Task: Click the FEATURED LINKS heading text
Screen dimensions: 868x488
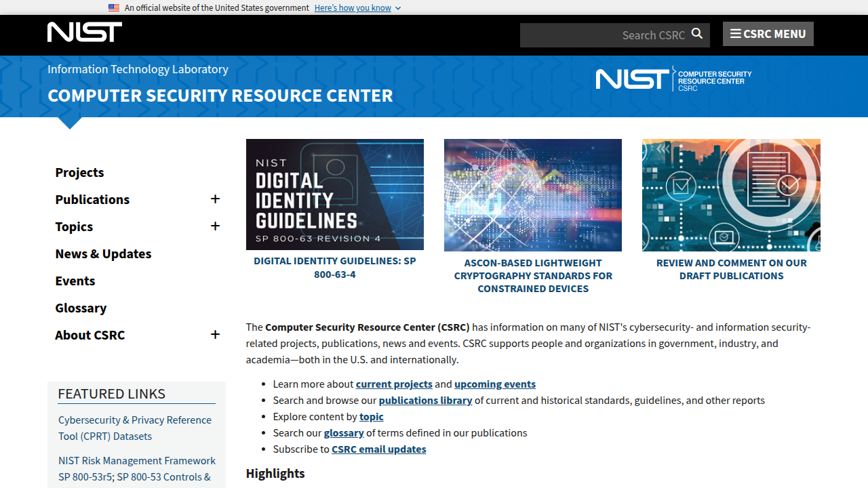Action: pos(112,394)
